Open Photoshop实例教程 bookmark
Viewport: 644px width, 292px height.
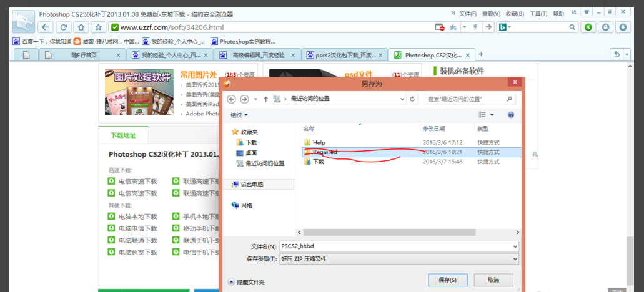pos(243,41)
